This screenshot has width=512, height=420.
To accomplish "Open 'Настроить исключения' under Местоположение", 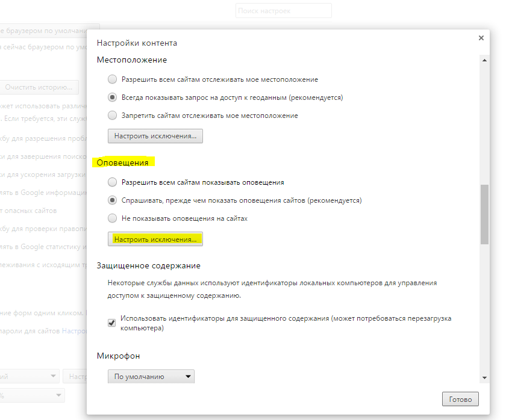I will [x=155, y=137].
